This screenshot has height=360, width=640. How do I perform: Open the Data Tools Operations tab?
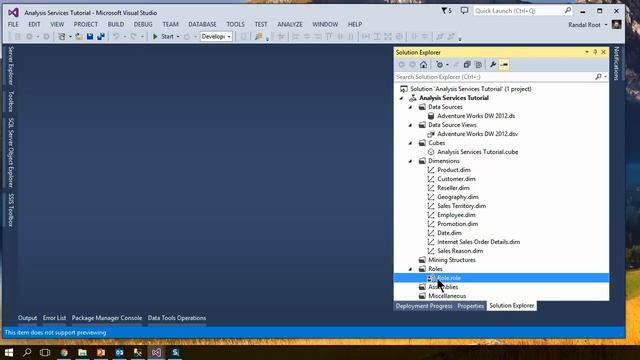177,318
